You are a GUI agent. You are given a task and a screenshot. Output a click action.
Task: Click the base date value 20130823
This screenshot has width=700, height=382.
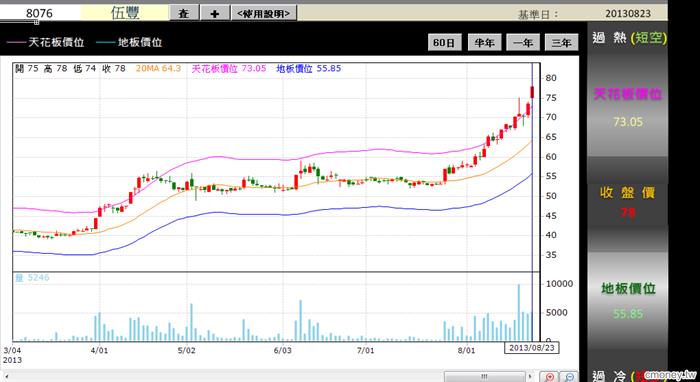tap(628, 14)
